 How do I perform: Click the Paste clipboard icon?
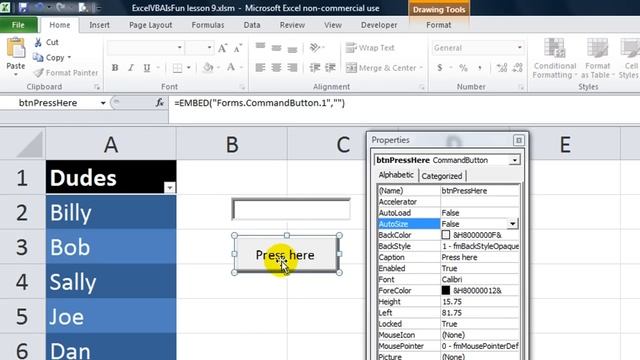[16, 49]
